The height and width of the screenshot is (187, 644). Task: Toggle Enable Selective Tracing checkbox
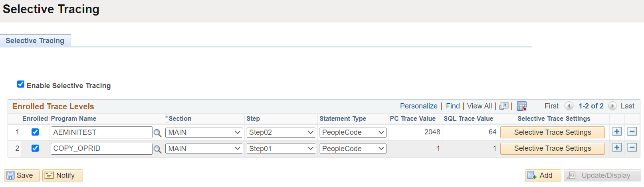click(x=21, y=84)
